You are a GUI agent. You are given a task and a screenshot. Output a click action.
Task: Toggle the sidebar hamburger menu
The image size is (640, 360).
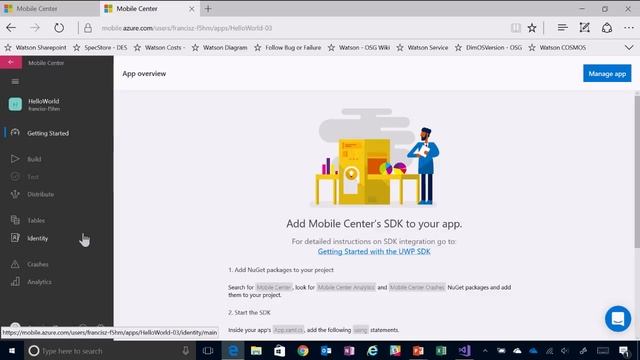click(15, 82)
